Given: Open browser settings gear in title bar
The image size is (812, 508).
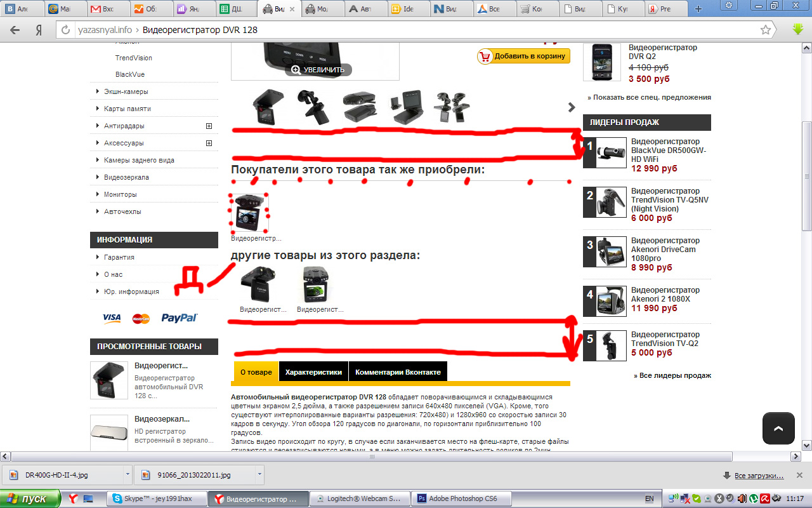Looking at the screenshot, I should pos(730,5).
